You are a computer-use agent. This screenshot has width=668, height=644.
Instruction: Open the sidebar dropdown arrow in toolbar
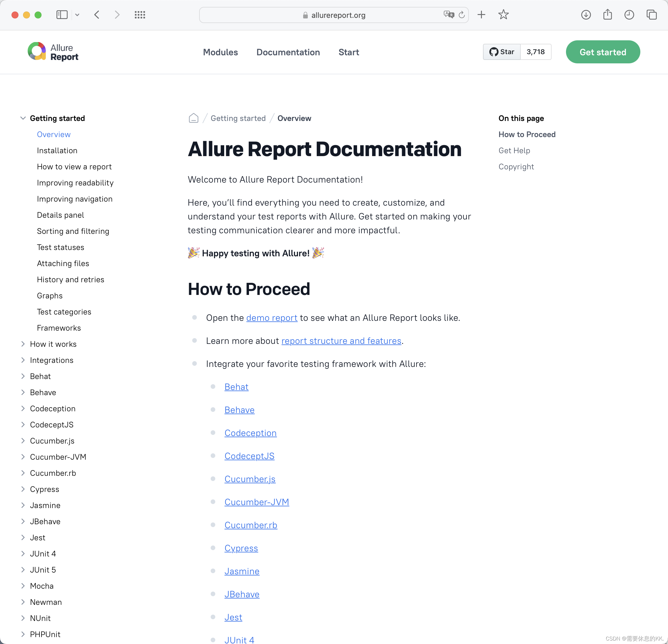tap(77, 15)
